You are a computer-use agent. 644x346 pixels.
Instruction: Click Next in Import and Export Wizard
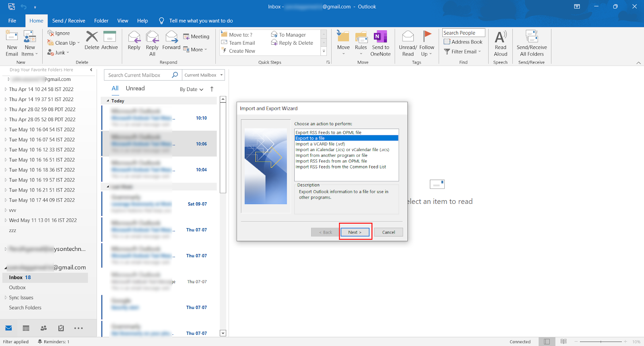click(x=355, y=232)
